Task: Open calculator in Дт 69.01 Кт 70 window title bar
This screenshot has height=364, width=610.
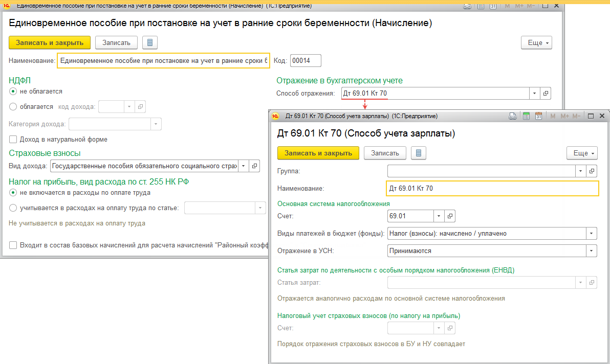Action: (526, 116)
